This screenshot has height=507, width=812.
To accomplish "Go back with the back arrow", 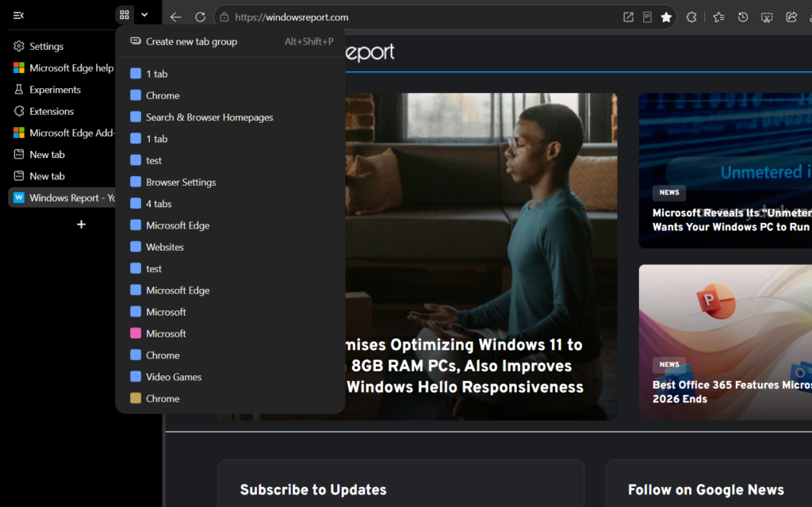I will point(175,17).
